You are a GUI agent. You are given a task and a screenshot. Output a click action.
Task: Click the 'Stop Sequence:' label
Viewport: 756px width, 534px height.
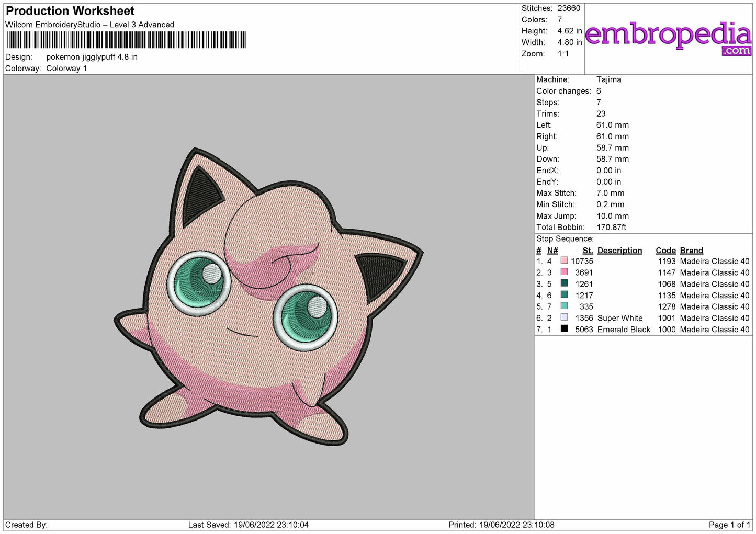pyautogui.click(x=565, y=239)
